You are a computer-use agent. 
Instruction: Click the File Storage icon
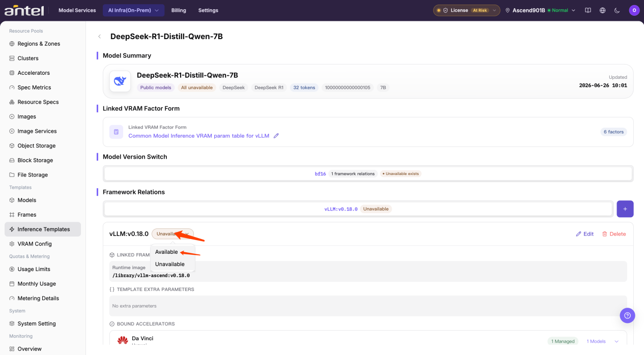coord(12,175)
